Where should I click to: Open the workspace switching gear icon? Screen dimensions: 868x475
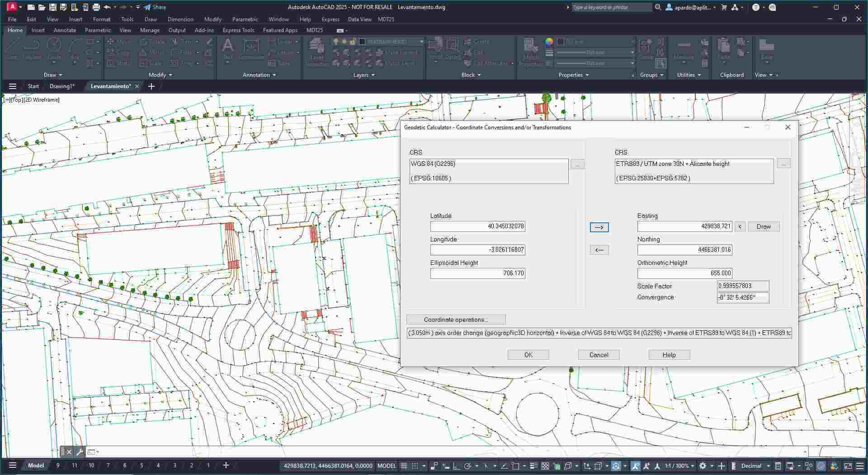tap(703, 466)
